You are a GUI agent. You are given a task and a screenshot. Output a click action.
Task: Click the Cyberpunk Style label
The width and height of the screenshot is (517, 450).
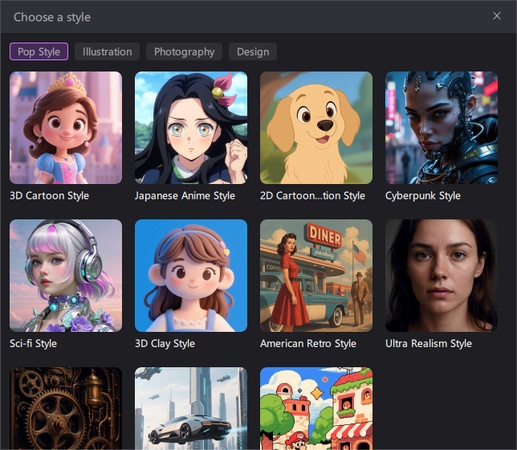[x=423, y=196]
